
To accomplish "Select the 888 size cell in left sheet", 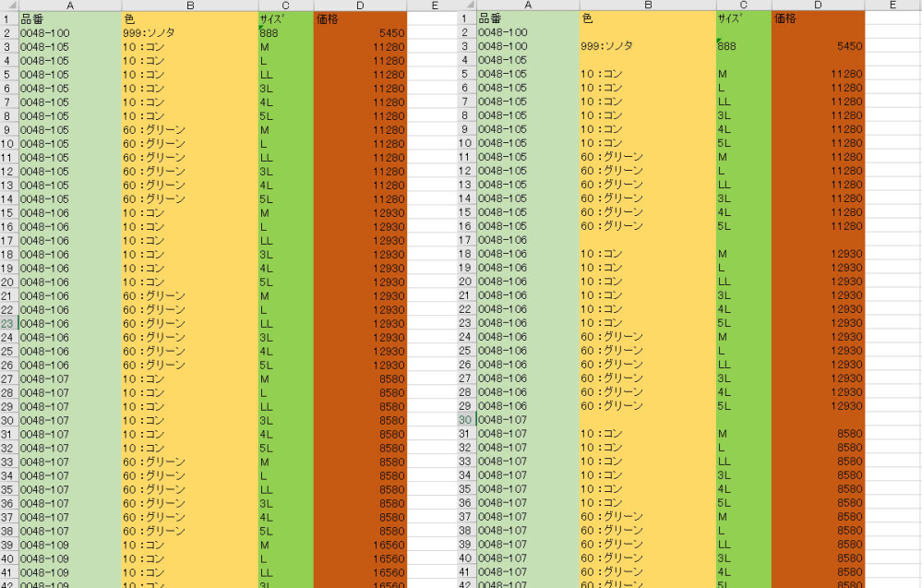I will pos(285,32).
